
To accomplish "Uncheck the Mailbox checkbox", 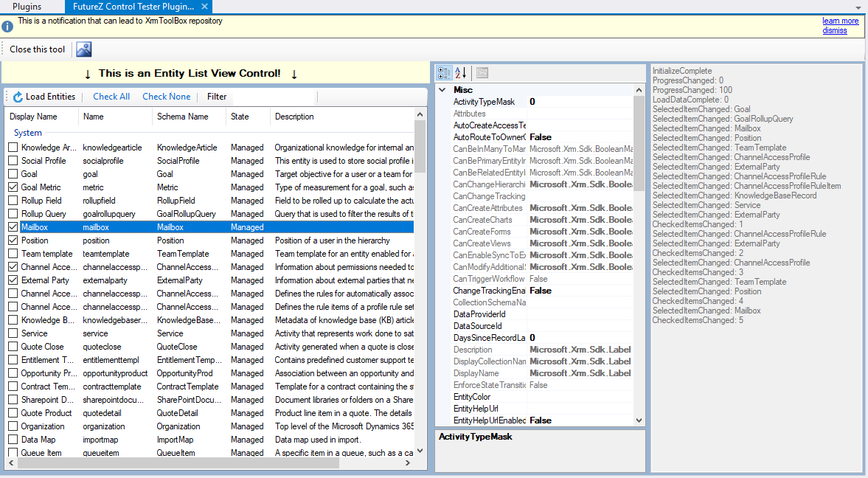I will pyautogui.click(x=13, y=227).
